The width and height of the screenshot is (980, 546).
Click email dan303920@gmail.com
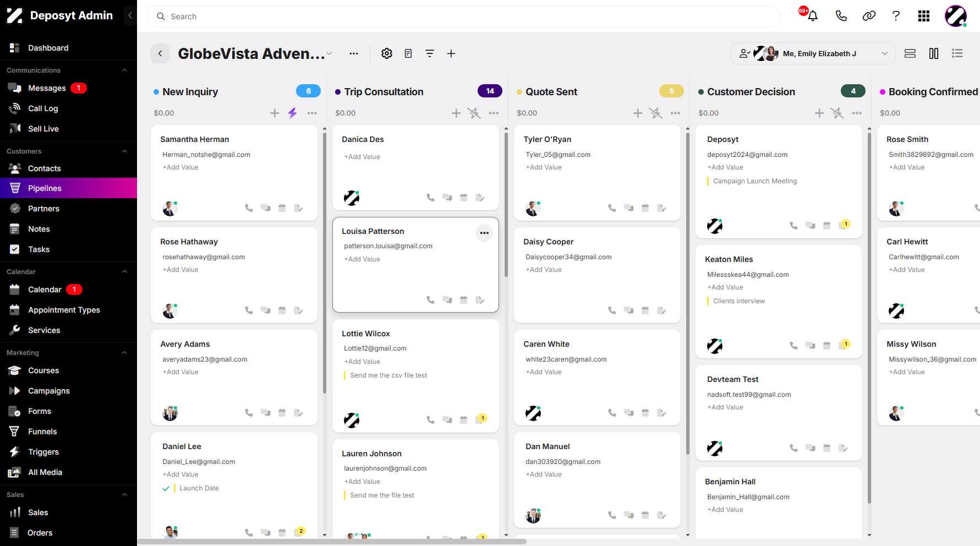pyautogui.click(x=563, y=462)
